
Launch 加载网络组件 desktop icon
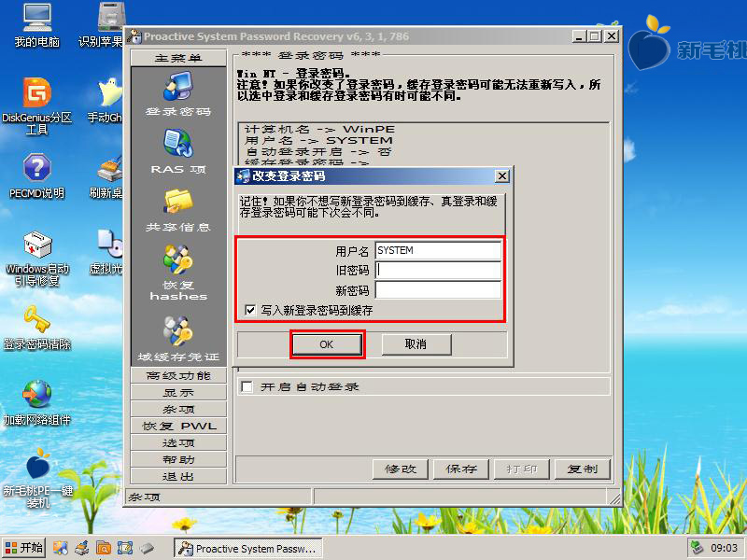37,402
